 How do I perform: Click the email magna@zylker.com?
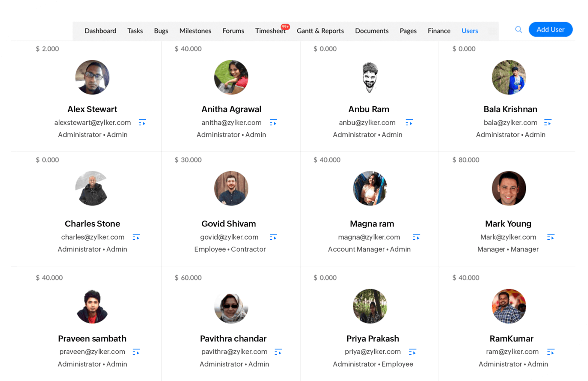(369, 237)
